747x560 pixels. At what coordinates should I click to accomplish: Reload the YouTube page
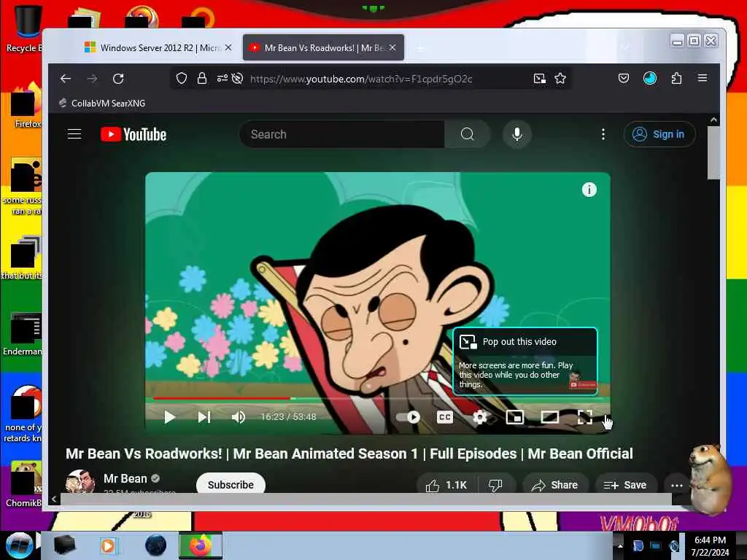[118, 79]
